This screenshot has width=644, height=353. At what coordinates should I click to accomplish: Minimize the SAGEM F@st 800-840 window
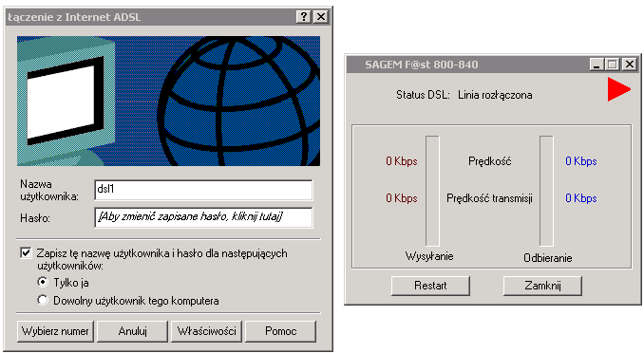[597, 65]
